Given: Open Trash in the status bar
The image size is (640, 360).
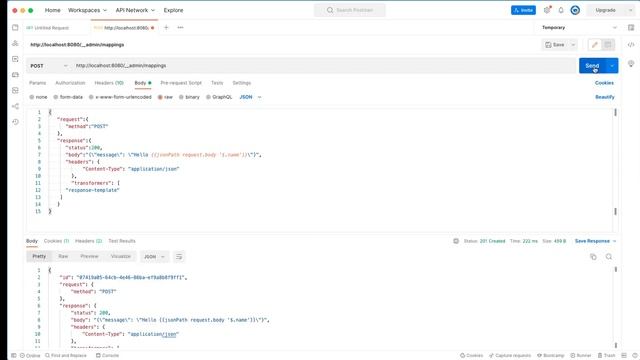Looking at the screenshot, I should tap(607, 356).
